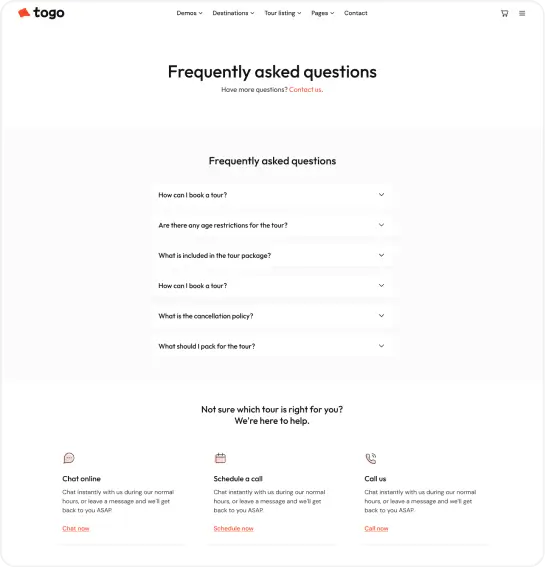Go to the Contact page
545x567 pixels.
click(355, 13)
